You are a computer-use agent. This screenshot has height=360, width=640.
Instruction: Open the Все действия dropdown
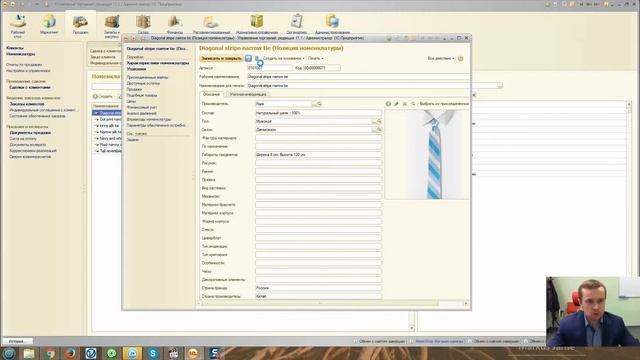pyautogui.click(x=441, y=58)
